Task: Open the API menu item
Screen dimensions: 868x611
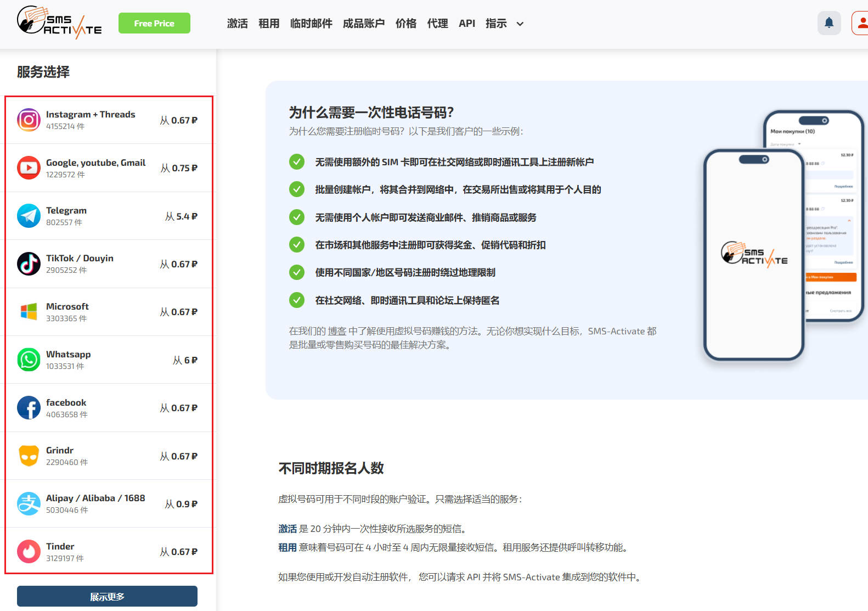Action: click(467, 24)
